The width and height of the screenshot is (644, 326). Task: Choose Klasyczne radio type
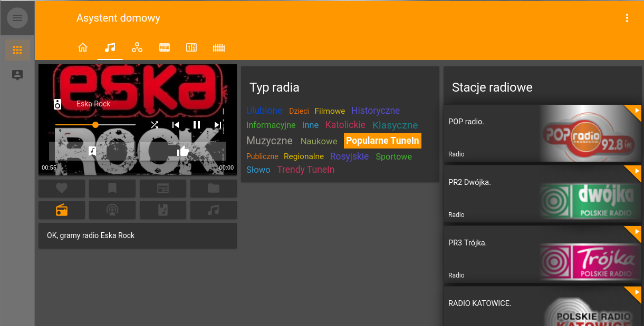(395, 125)
